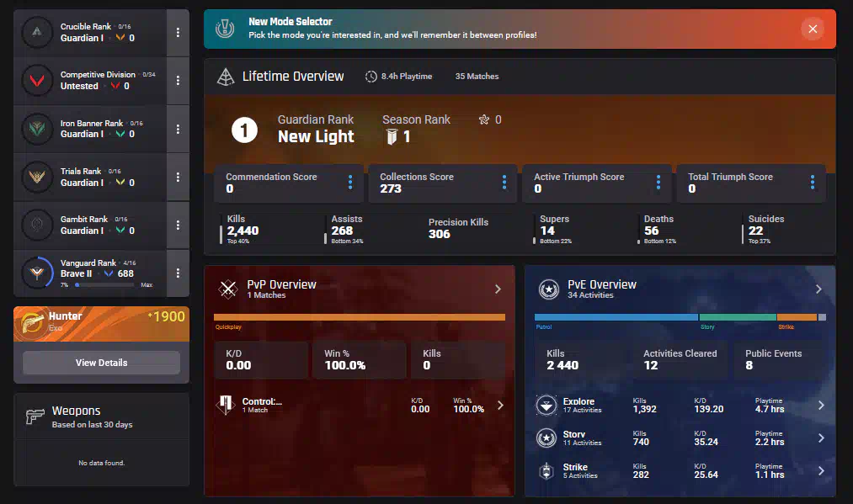Open Trials Rank three-dot menu
Viewport: 853px width, 504px height.
coord(178,177)
